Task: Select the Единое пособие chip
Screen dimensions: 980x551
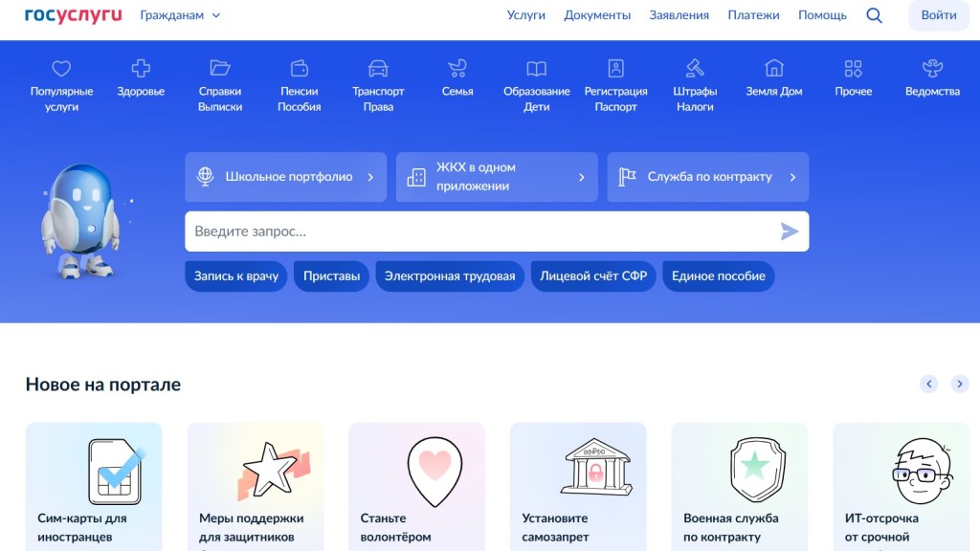Action: pos(718,276)
